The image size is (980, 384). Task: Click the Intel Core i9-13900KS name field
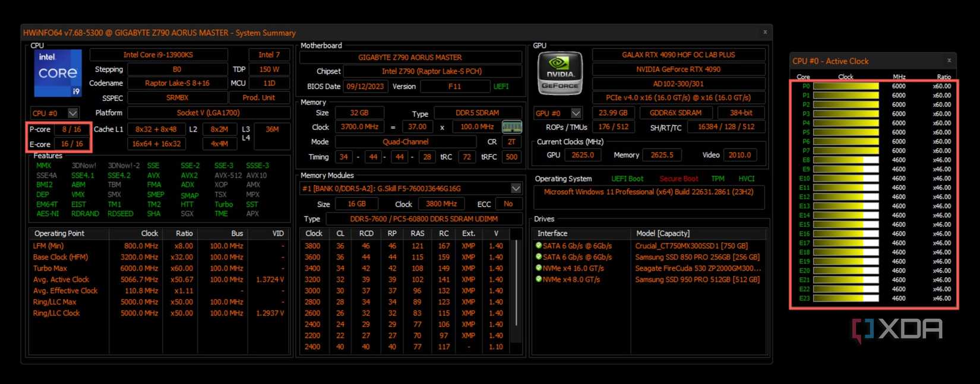(x=158, y=55)
